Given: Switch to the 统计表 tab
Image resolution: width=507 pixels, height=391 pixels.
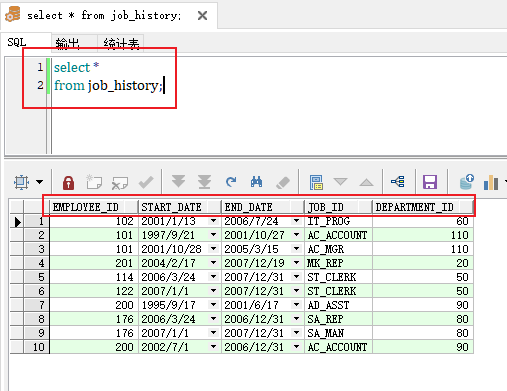Looking at the screenshot, I should point(121,44).
